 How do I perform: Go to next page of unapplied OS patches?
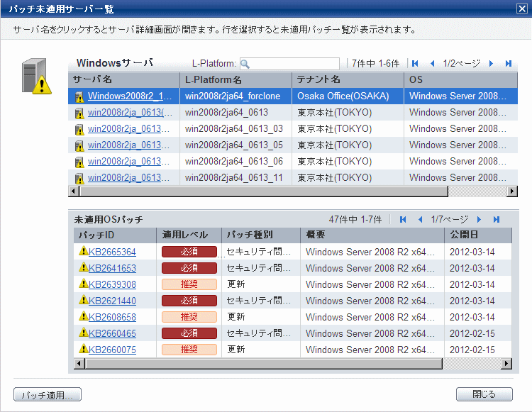point(479,219)
